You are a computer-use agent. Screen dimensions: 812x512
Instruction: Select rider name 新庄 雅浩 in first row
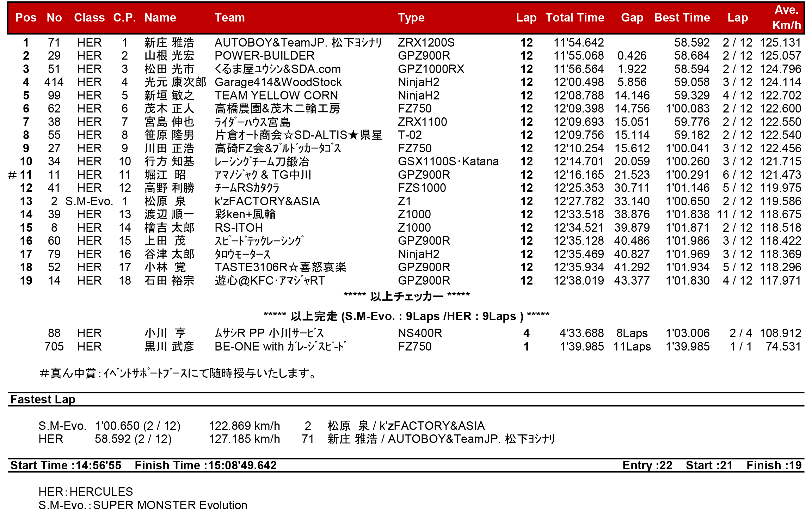[169, 43]
